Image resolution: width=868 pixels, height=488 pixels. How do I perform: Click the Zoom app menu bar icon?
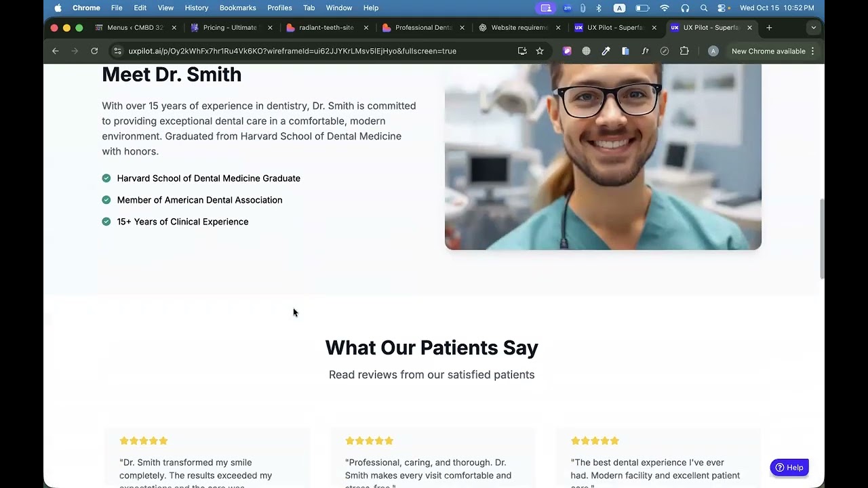[x=568, y=8]
